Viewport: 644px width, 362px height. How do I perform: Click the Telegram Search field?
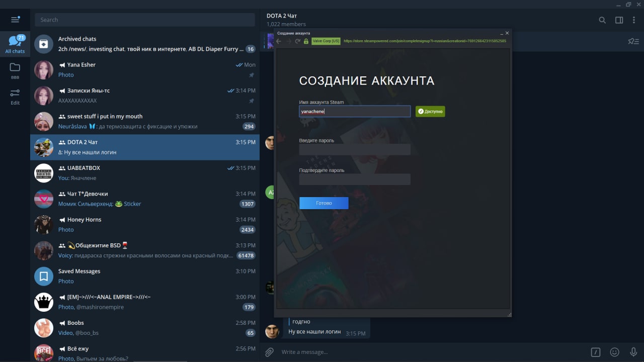click(145, 20)
